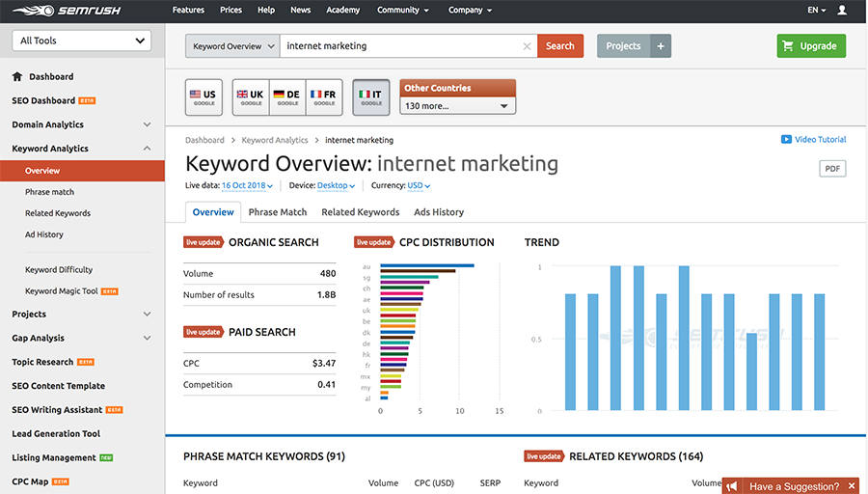Select the US Google database
This screenshot has height=494, width=868.
click(x=203, y=97)
